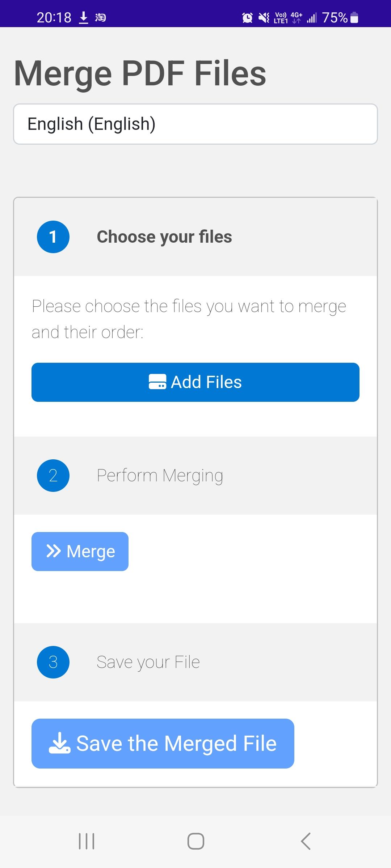Expand the Choose your files section
This screenshot has height=868, width=391.
164,237
